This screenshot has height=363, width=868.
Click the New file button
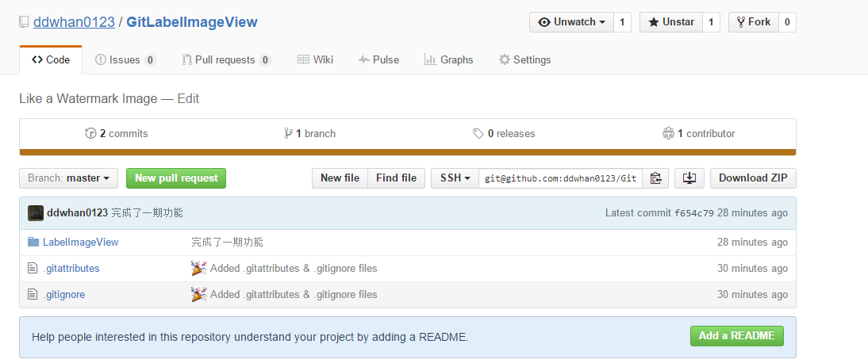pyautogui.click(x=340, y=178)
